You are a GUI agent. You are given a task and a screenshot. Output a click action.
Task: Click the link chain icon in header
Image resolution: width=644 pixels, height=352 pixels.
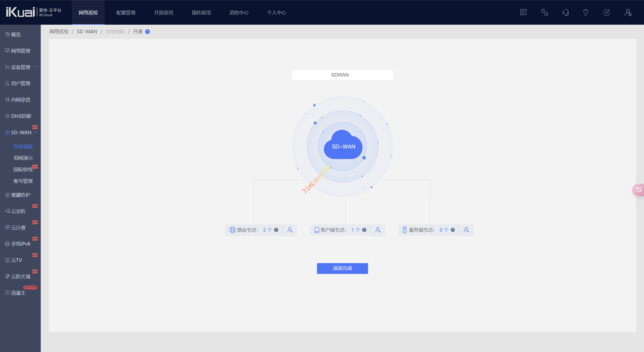coord(544,12)
